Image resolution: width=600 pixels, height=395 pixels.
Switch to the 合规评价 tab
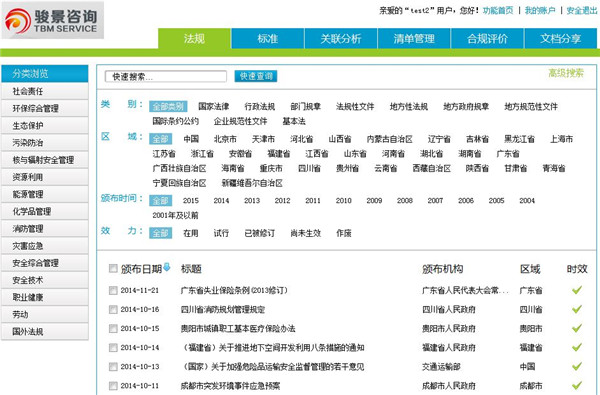point(487,38)
